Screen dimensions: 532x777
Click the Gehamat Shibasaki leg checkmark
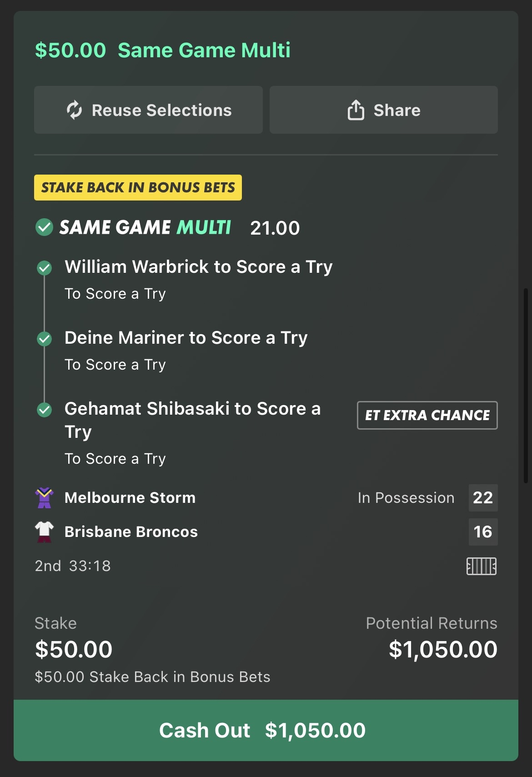coord(45,410)
